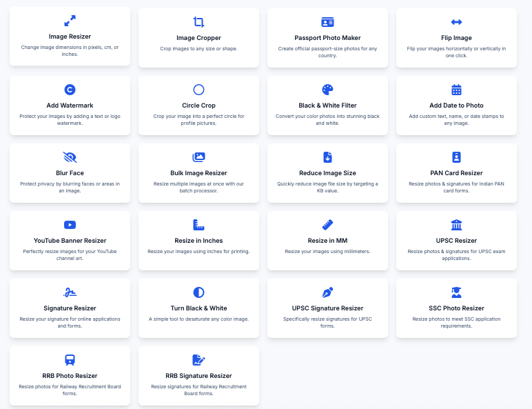Open the SSC Photo Resizer card
The image size is (532, 409).
[x=456, y=308]
